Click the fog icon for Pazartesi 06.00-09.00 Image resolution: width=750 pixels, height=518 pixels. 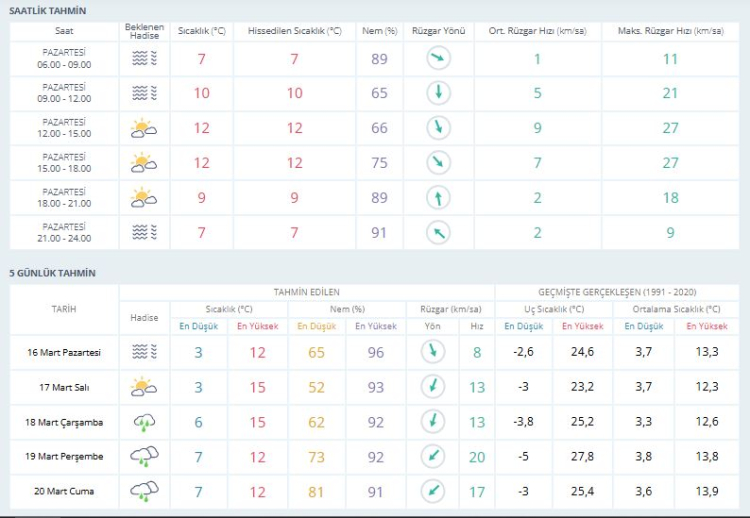click(144, 59)
